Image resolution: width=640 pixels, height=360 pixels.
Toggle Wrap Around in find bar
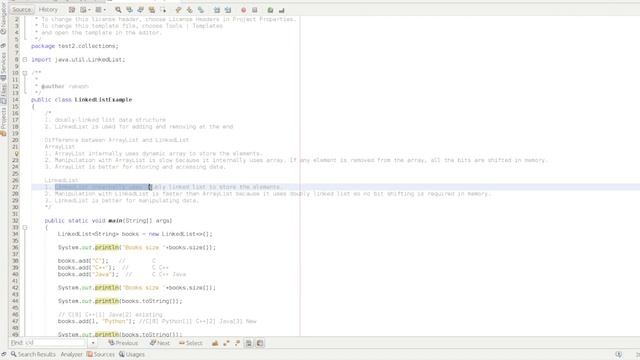[x=260, y=343]
